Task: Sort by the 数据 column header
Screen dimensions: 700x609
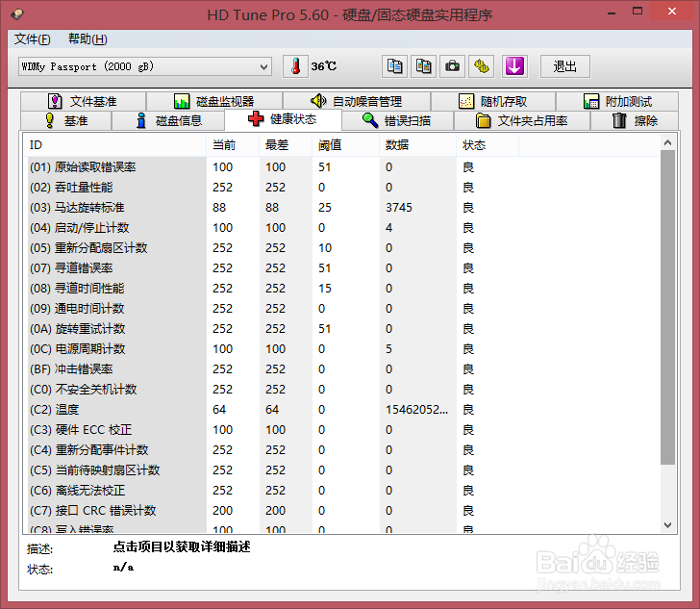Action: [418, 144]
